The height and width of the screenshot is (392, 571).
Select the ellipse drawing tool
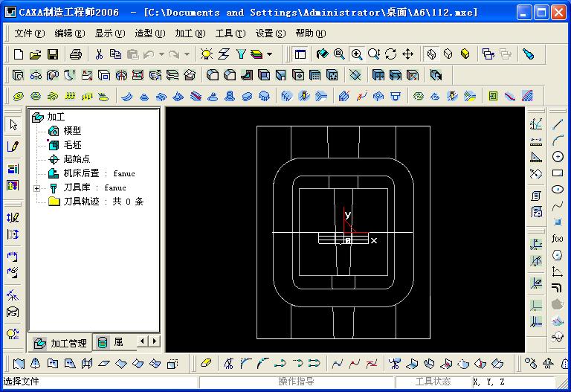click(558, 190)
